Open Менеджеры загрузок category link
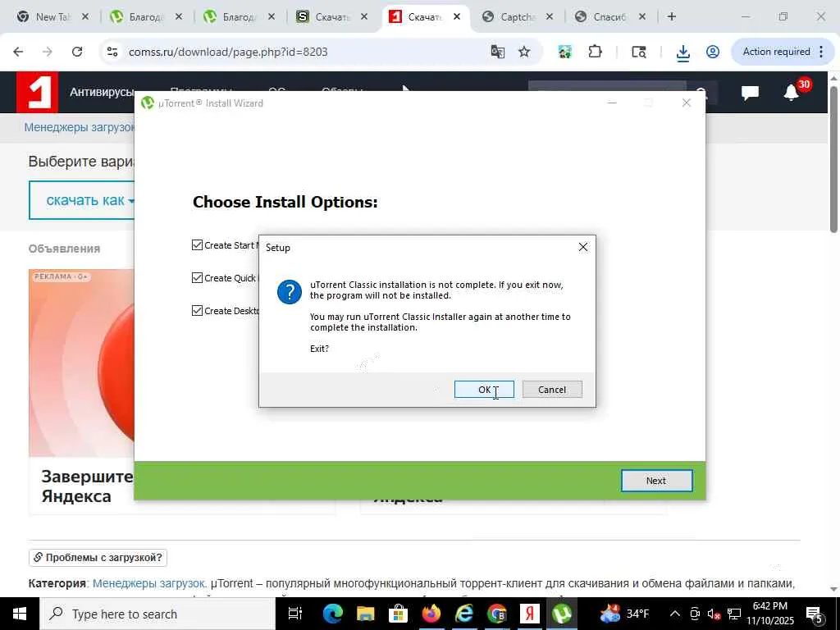Image resolution: width=840 pixels, height=630 pixels. click(149, 583)
